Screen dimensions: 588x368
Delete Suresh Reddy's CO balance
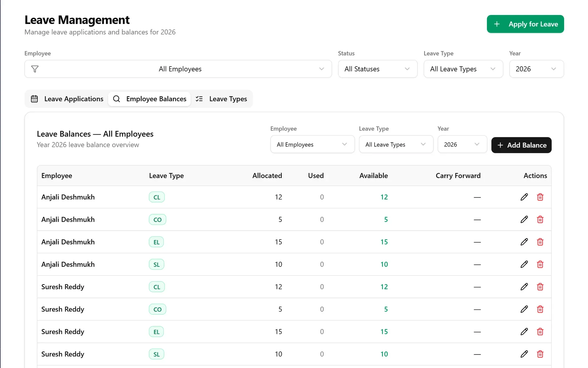(540, 309)
